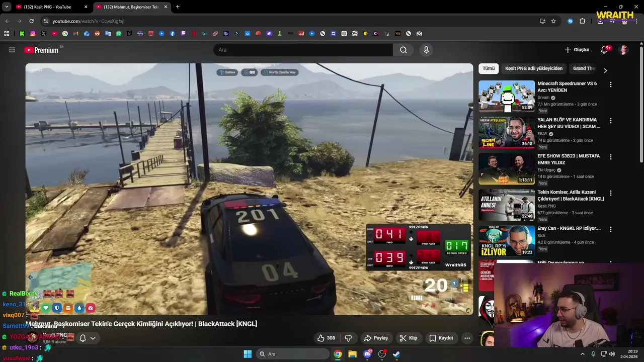644x362 pixels.
Task: Go back with the browser back arrow
Action: click(7, 21)
